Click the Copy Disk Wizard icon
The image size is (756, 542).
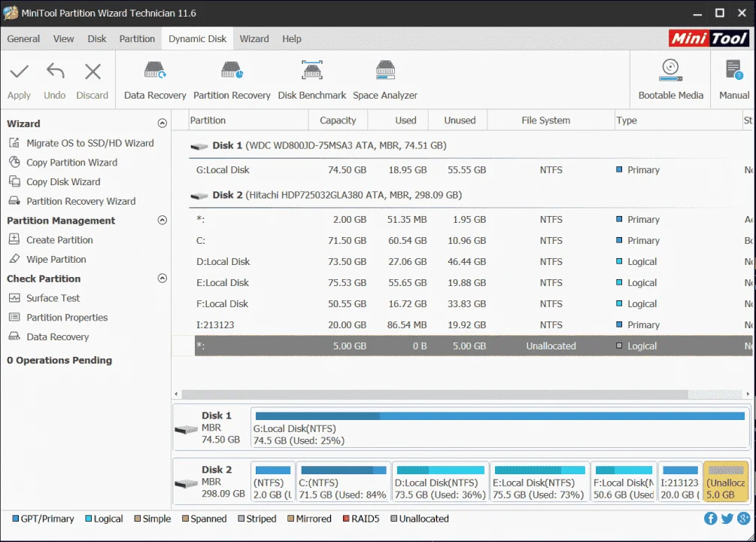(15, 181)
